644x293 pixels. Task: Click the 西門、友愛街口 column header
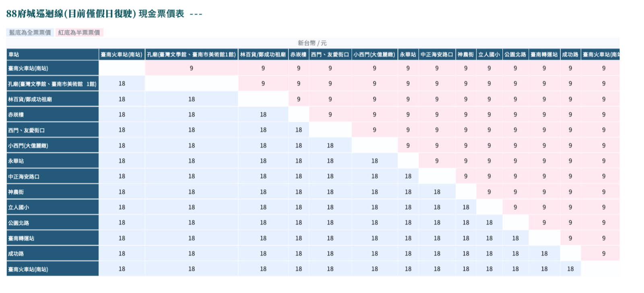pos(330,54)
